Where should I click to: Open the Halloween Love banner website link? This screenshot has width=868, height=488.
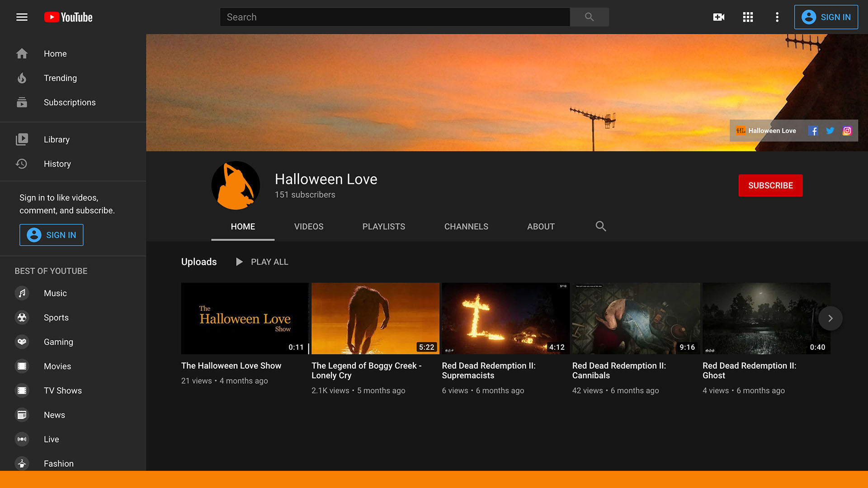point(766,131)
